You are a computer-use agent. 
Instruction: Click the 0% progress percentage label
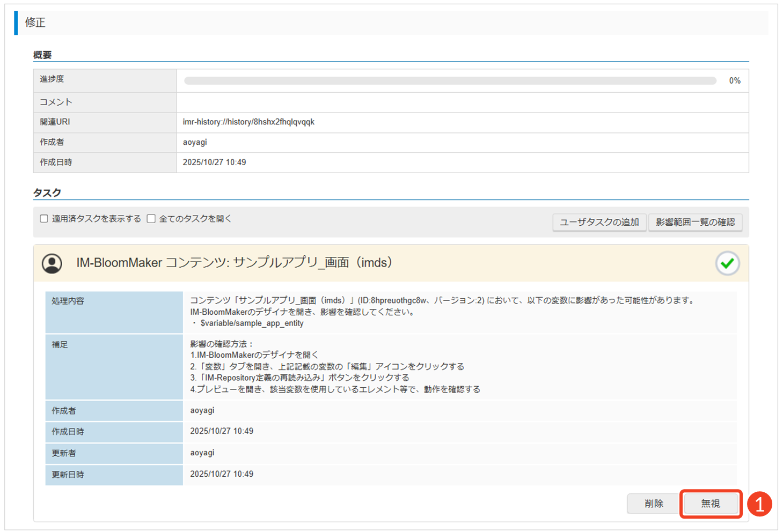tap(734, 81)
